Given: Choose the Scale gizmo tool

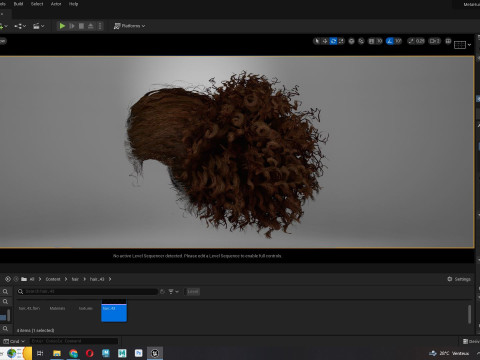Looking at the screenshot, I should point(341,41).
